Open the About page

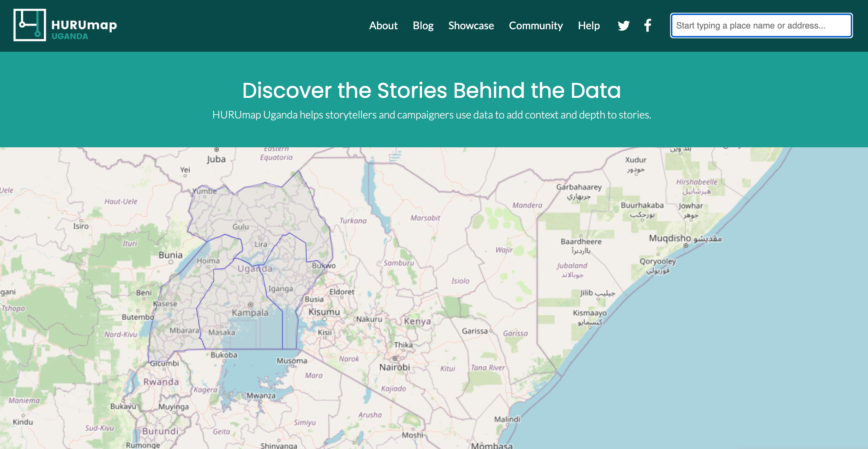(383, 25)
